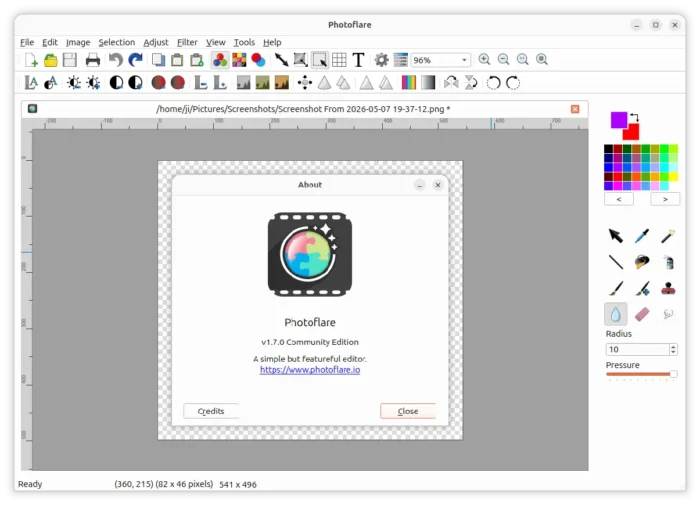Click the RGB color circles icon in toolbar
The width and height of the screenshot is (700, 505).
coord(220,60)
